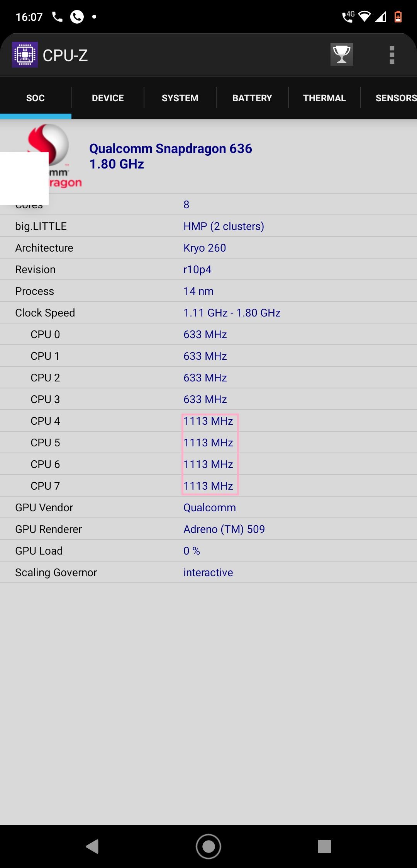Tap the Android home navigation button

(x=208, y=846)
